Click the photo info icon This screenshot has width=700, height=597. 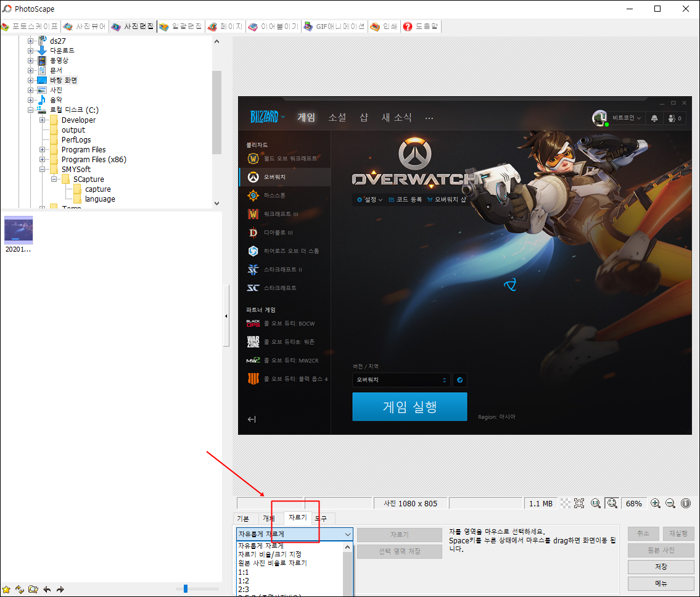686,504
